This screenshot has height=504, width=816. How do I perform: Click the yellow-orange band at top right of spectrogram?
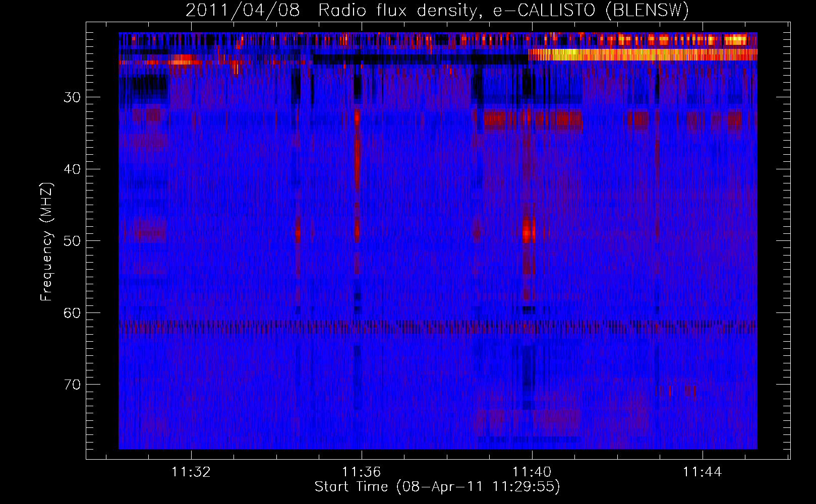click(x=643, y=54)
